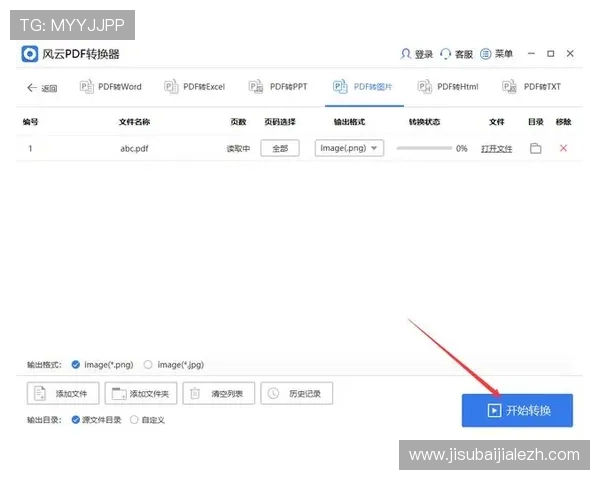Image resolution: width=600 pixels, height=480 pixels.
Task: Click the abc.pdf conversion progress bar
Action: pyautogui.click(x=424, y=148)
